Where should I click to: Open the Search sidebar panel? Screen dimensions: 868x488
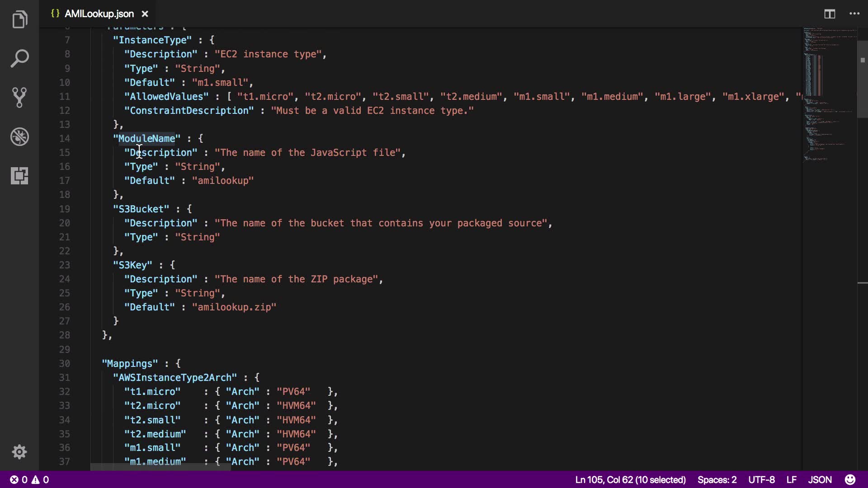19,59
